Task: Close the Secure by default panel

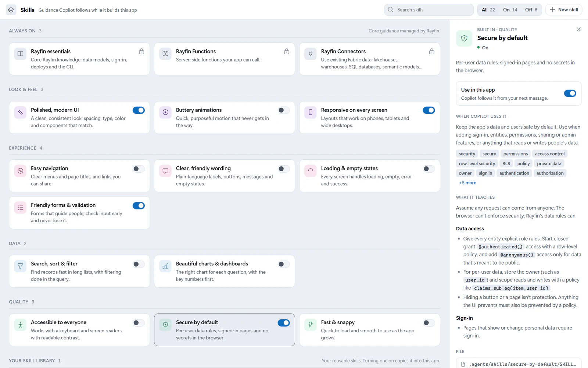Action: pyautogui.click(x=578, y=29)
